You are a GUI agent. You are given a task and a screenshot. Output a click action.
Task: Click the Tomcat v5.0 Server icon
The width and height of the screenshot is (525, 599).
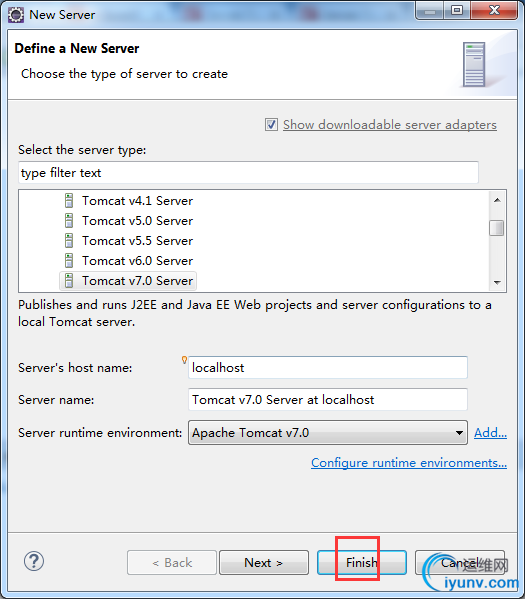point(69,220)
